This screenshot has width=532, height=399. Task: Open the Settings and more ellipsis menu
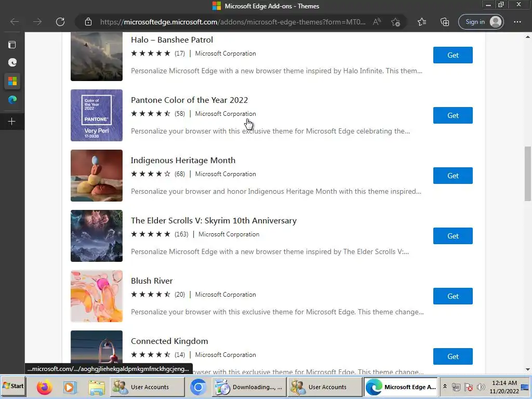[x=517, y=22]
